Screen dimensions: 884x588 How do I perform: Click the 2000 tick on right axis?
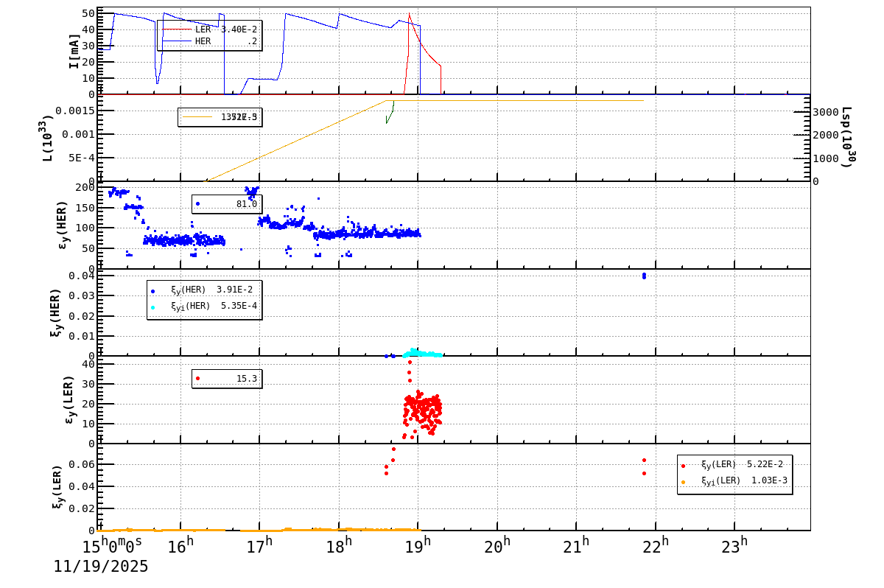(827, 136)
